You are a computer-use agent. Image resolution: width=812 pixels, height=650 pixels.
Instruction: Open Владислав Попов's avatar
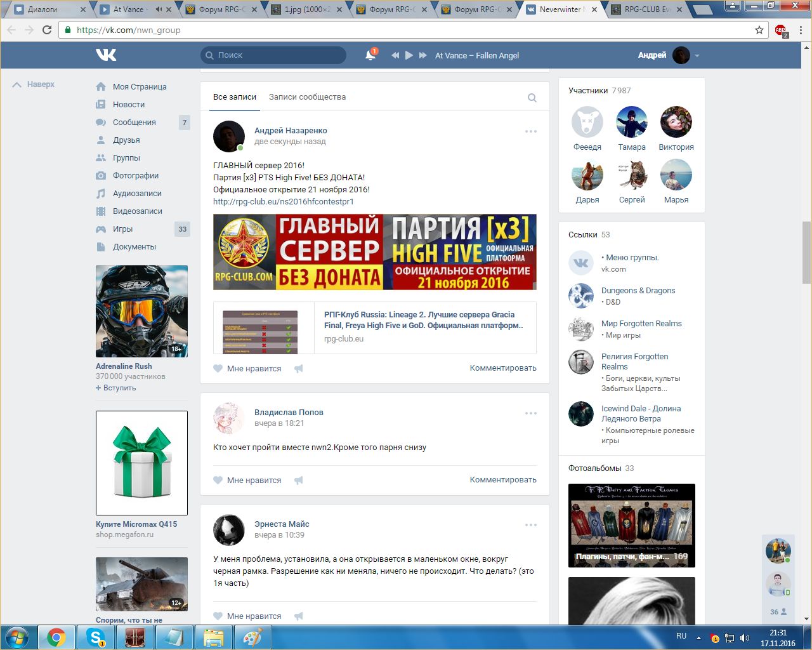click(229, 418)
